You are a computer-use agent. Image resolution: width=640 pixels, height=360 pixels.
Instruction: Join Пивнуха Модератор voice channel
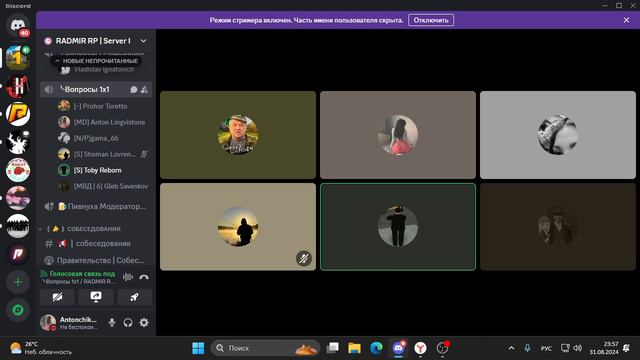tap(96, 206)
